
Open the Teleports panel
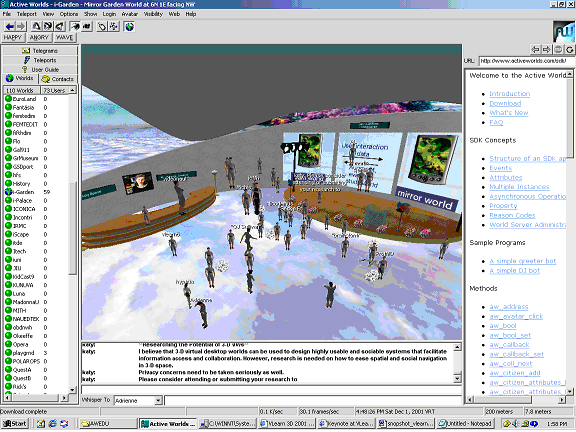(x=40, y=60)
